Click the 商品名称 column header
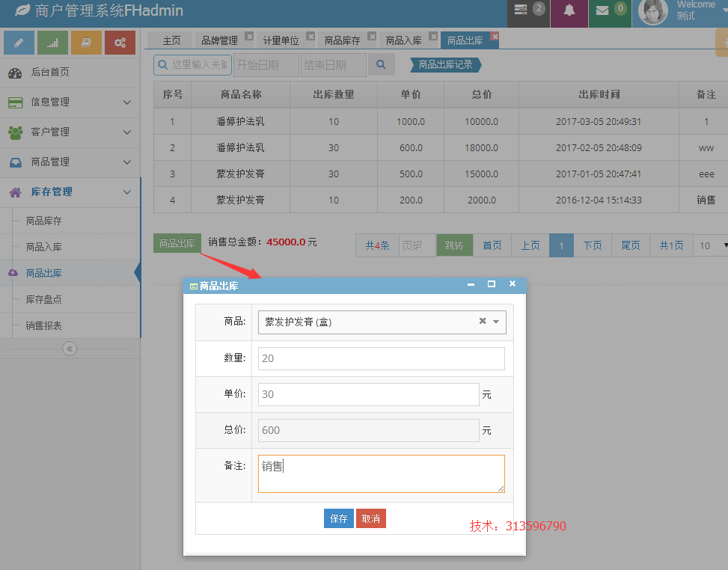This screenshot has height=570, width=728. click(240, 95)
